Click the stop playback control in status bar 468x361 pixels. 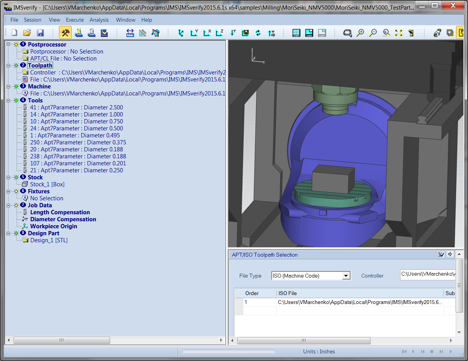[432, 351]
